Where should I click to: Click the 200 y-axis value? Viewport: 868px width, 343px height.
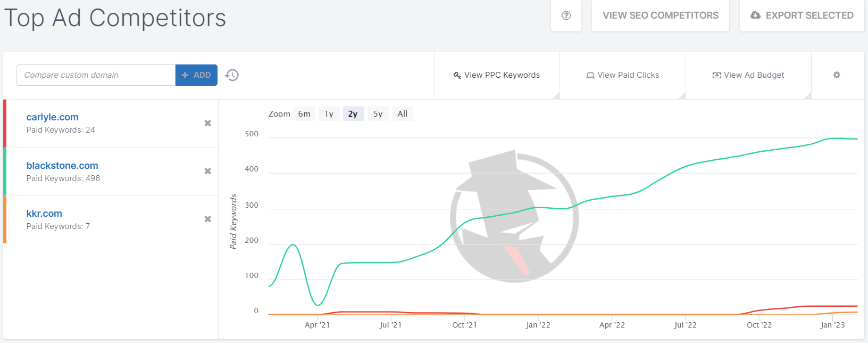(x=252, y=240)
